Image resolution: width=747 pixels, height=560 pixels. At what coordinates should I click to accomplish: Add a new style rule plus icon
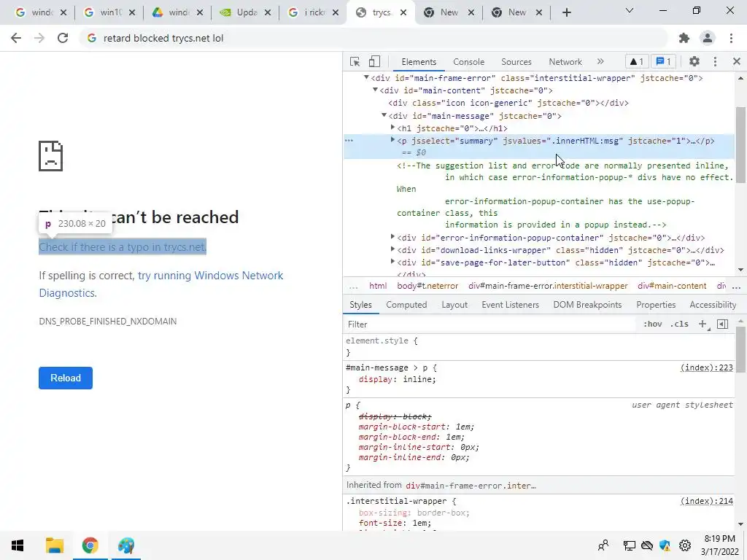(x=703, y=324)
